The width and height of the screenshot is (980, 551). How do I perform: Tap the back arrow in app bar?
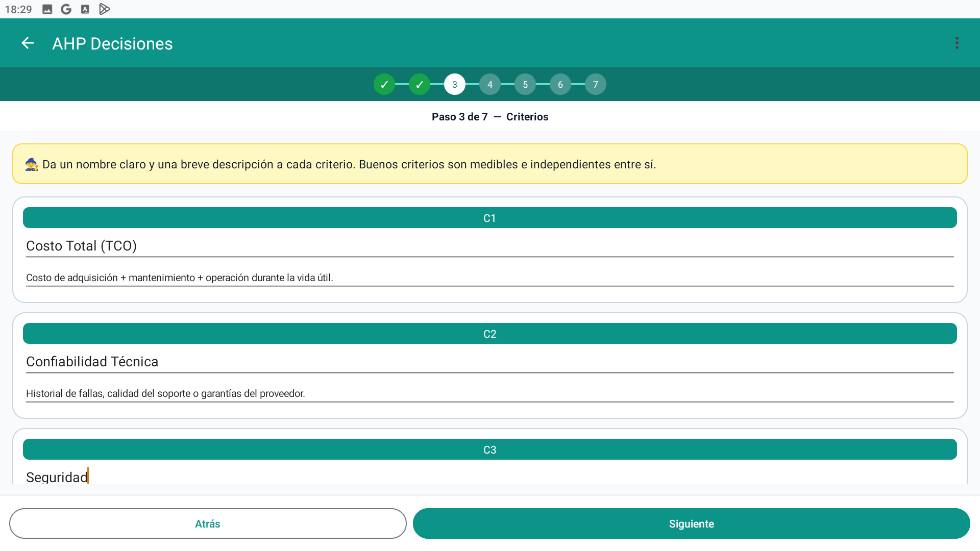(x=28, y=43)
